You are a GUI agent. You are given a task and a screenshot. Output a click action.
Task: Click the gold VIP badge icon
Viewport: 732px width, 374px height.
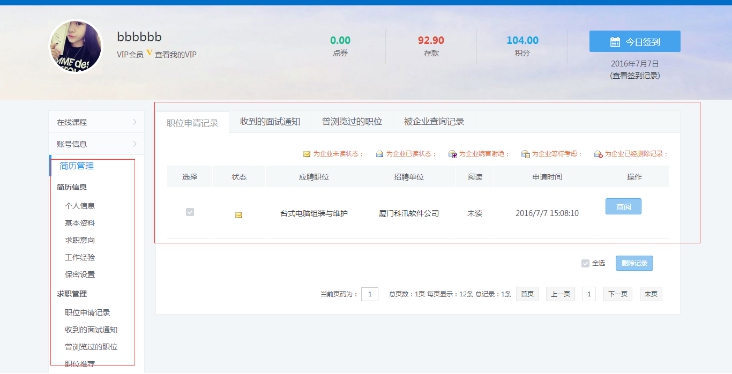pos(149,53)
